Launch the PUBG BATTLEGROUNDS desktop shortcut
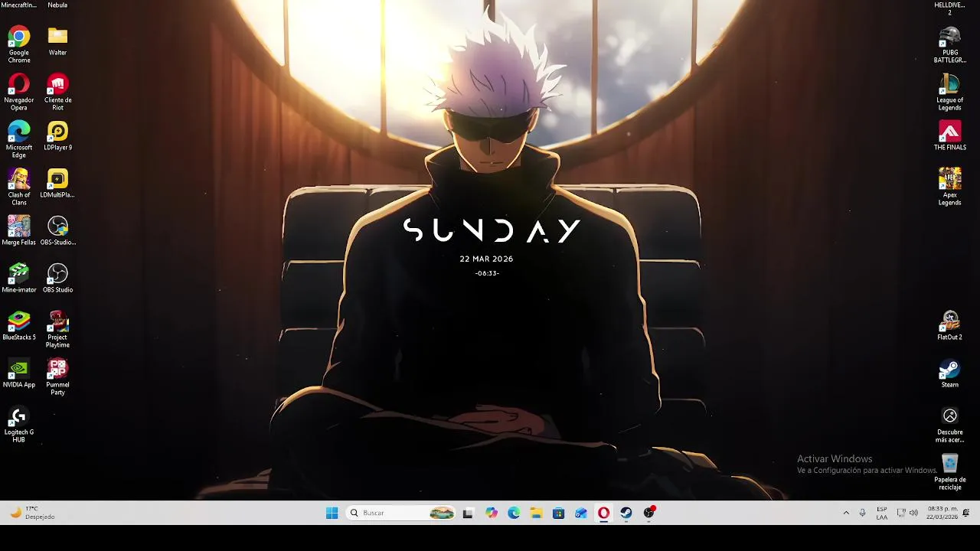Screen dimensions: 980x551 point(949,44)
